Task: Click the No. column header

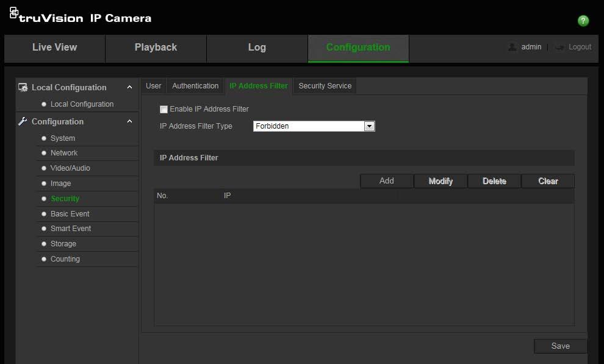Action: point(162,196)
